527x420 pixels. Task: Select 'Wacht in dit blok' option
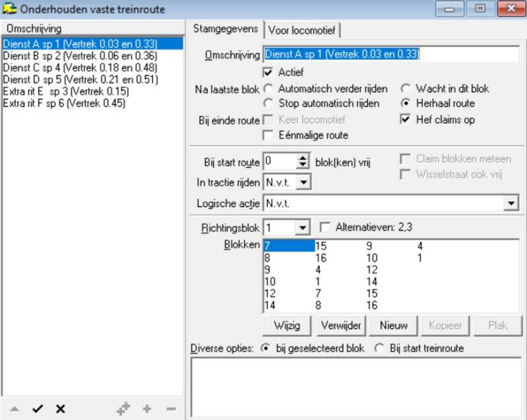(406, 89)
